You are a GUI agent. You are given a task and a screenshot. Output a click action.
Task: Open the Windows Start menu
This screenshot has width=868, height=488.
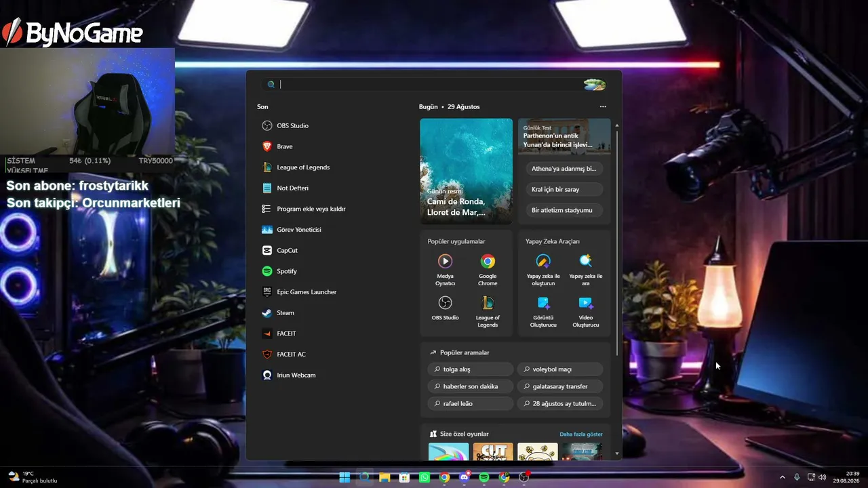pyautogui.click(x=344, y=477)
